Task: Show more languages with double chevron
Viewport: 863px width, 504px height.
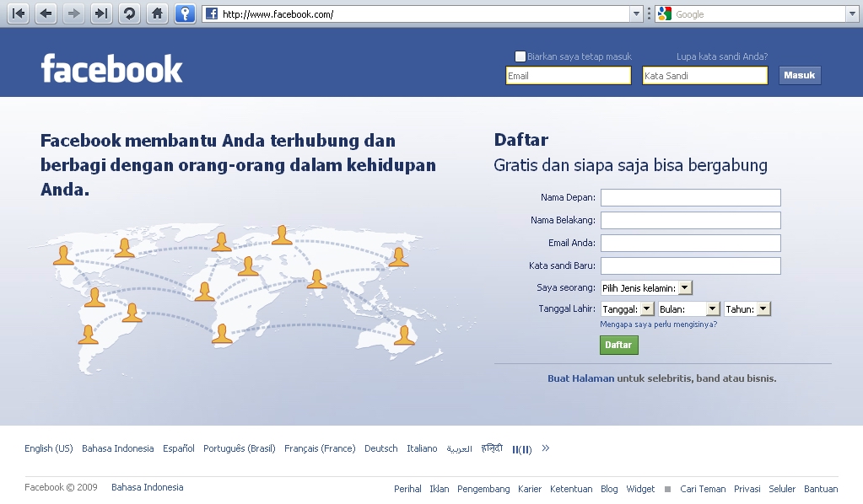Action: 546,448
